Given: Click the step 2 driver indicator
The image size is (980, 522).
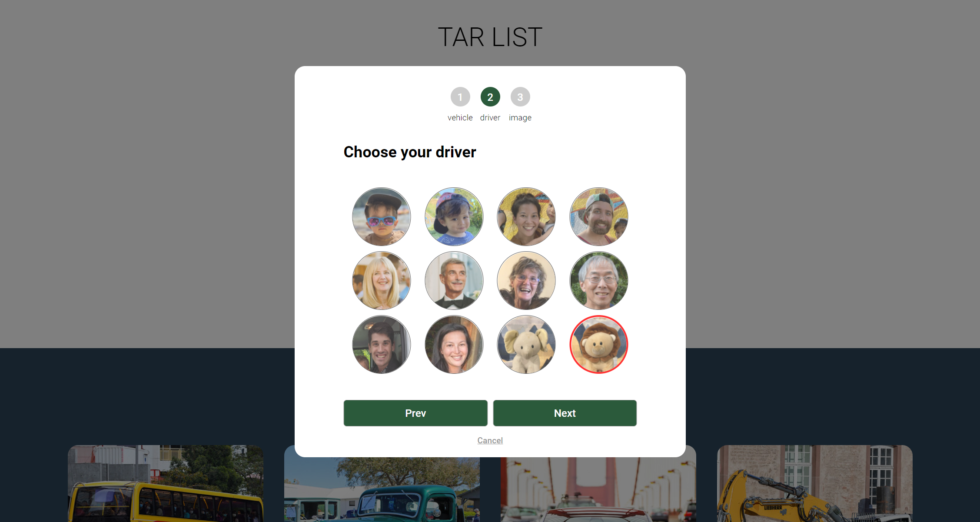Looking at the screenshot, I should pyautogui.click(x=490, y=97).
